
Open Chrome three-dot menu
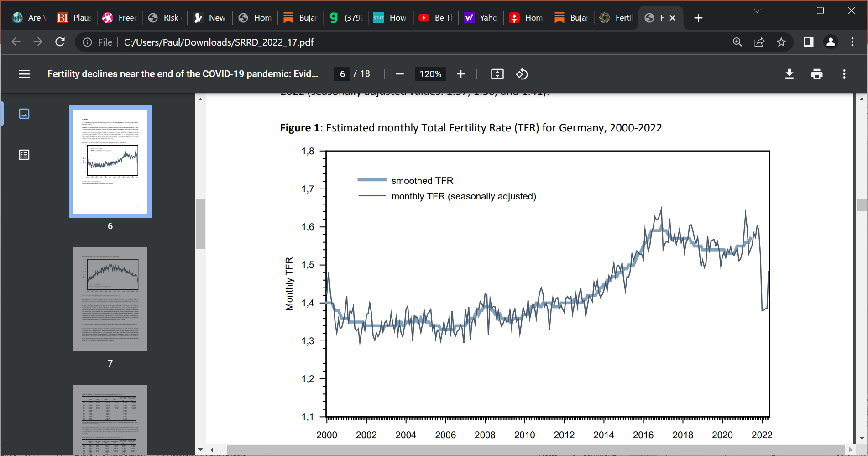[852, 42]
